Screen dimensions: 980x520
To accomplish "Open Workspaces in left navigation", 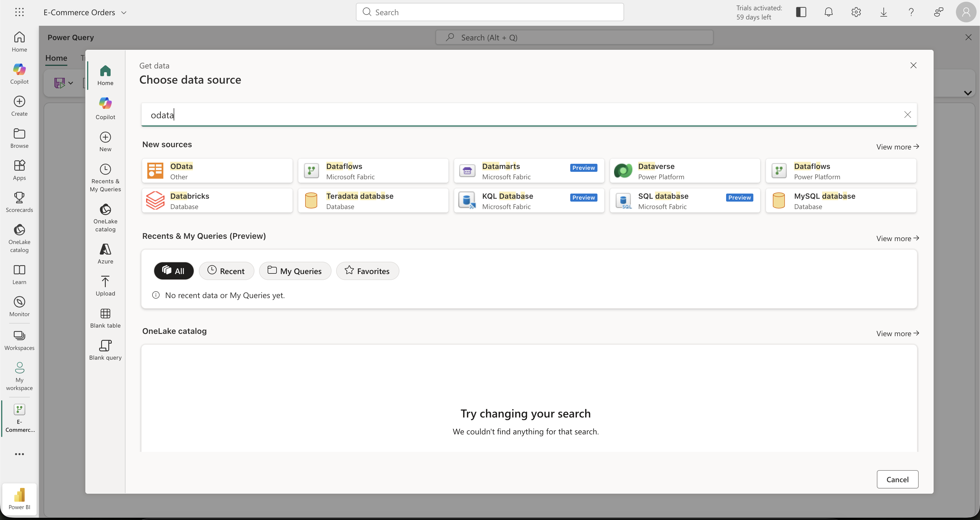I will click(x=19, y=340).
